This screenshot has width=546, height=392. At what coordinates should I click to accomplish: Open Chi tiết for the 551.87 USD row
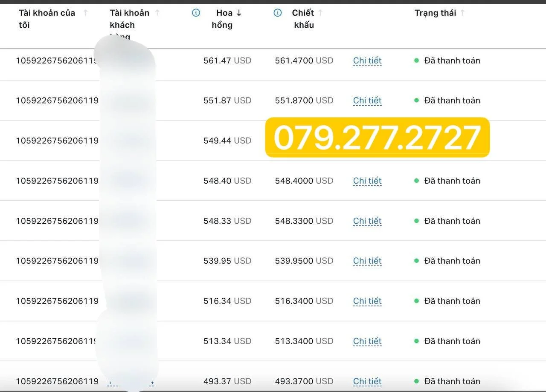[x=367, y=101]
